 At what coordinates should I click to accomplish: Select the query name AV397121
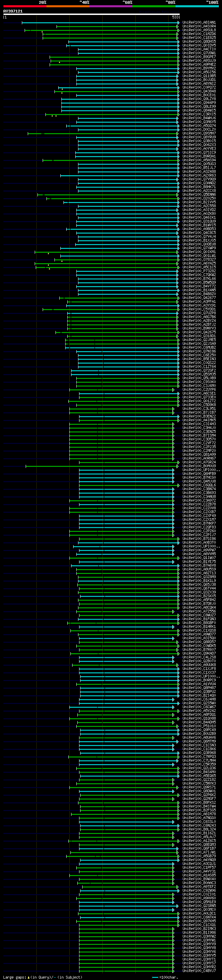(13, 11)
